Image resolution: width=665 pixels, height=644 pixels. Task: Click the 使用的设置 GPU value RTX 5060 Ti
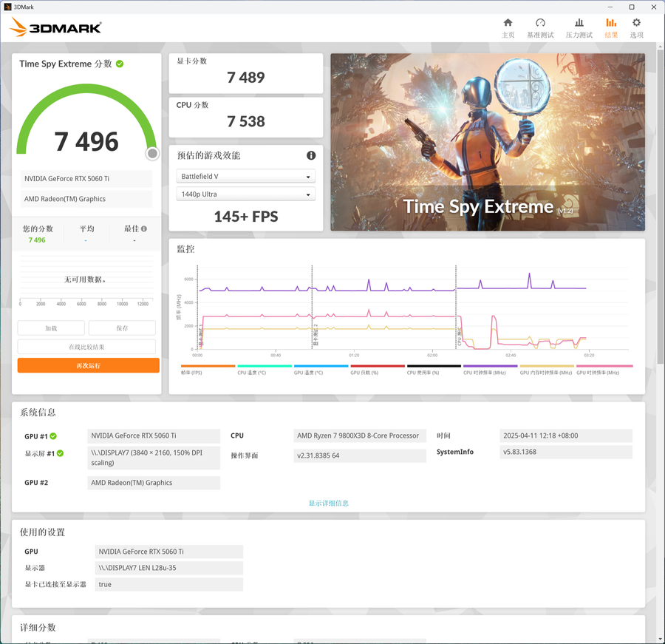pyautogui.click(x=168, y=552)
